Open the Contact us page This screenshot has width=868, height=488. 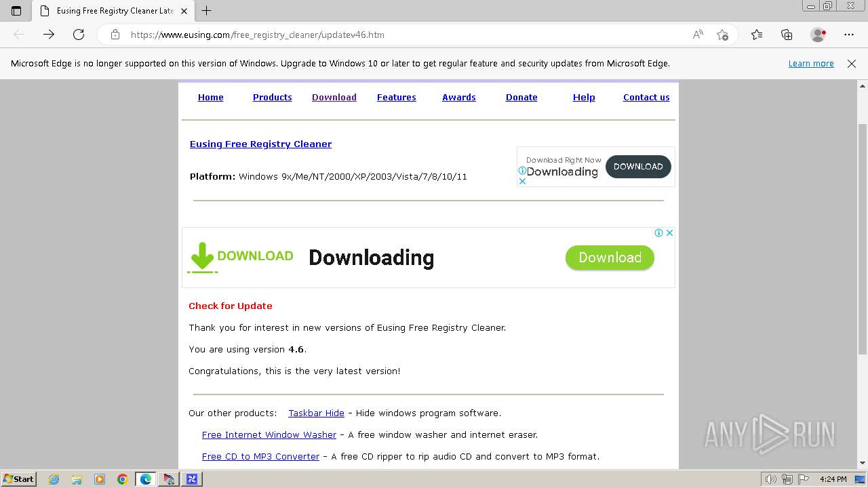click(x=646, y=98)
